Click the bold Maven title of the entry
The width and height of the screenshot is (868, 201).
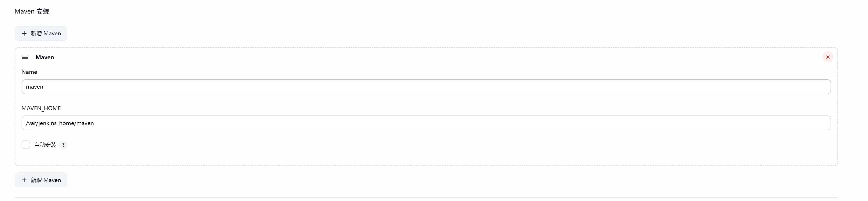[x=45, y=57]
